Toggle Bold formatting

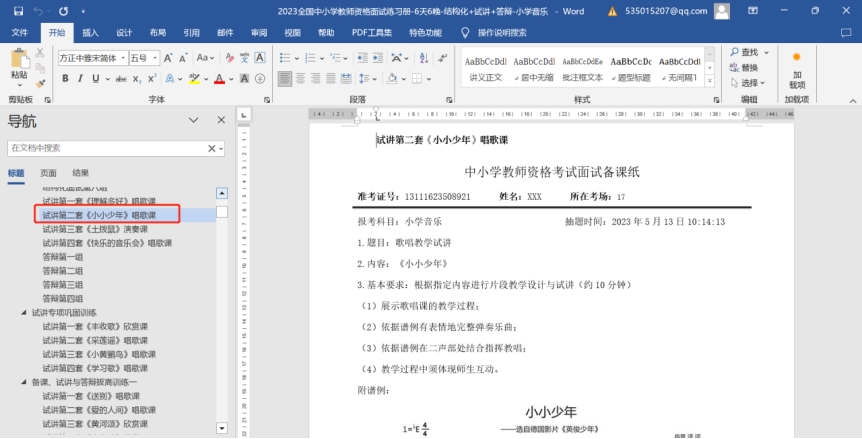(64, 78)
